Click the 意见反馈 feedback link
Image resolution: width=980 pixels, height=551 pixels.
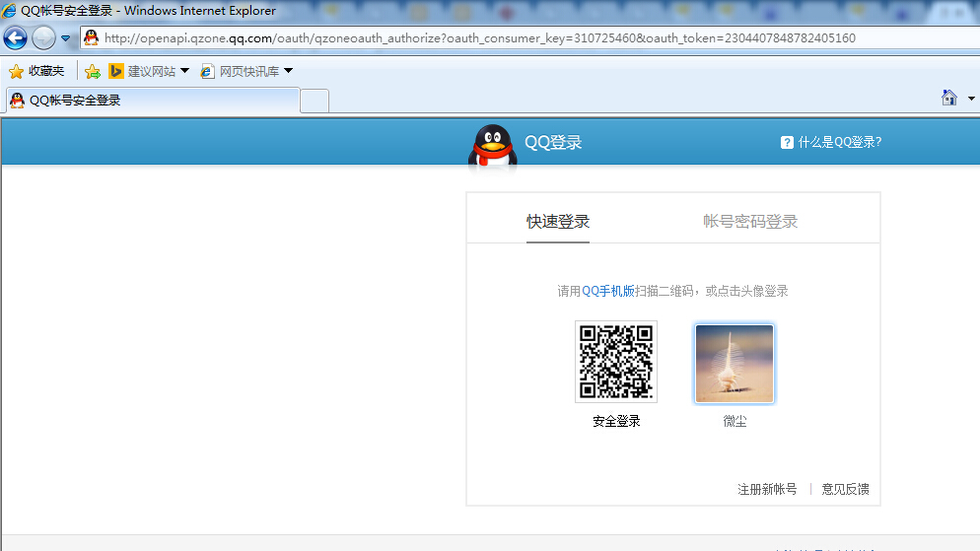click(x=845, y=489)
